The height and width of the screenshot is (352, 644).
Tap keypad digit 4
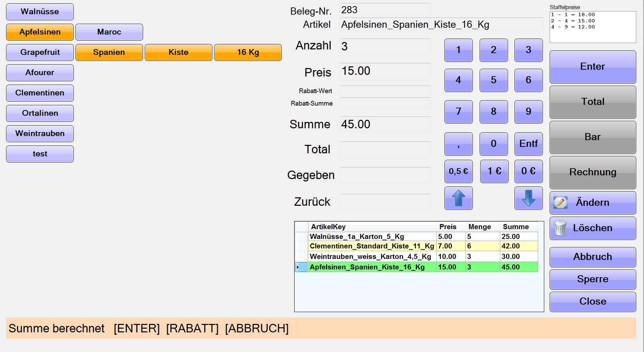coord(458,80)
